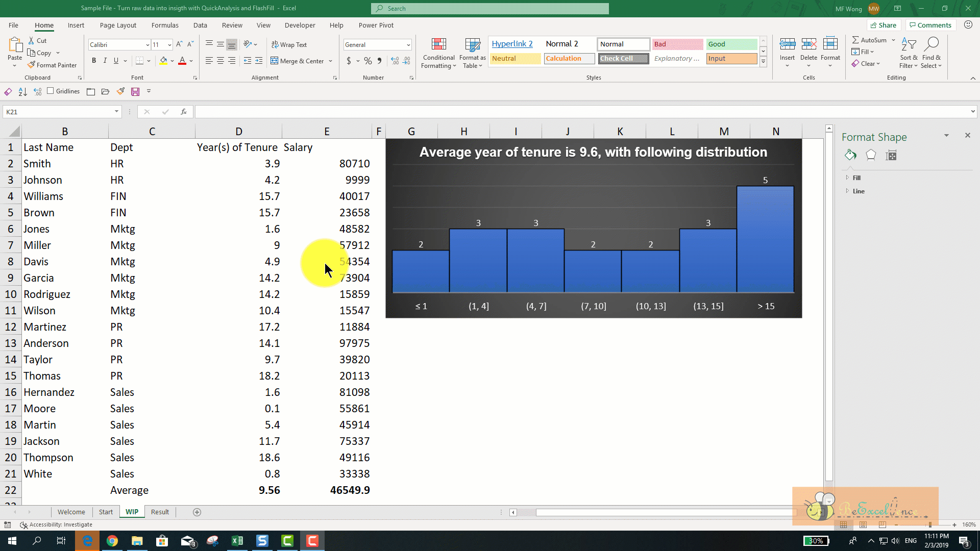Toggle Bold formatting
The image size is (980, 551).
coord(94,61)
